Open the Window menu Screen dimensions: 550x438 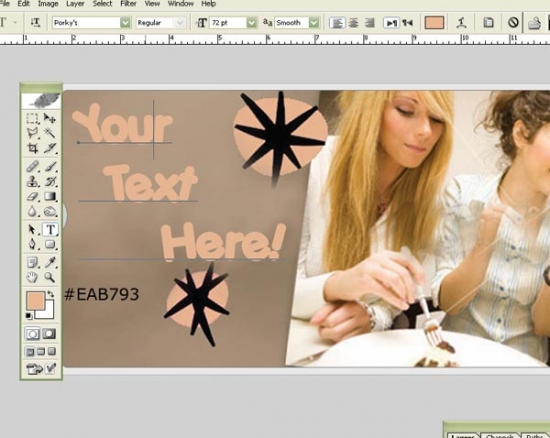click(x=181, y=4)
